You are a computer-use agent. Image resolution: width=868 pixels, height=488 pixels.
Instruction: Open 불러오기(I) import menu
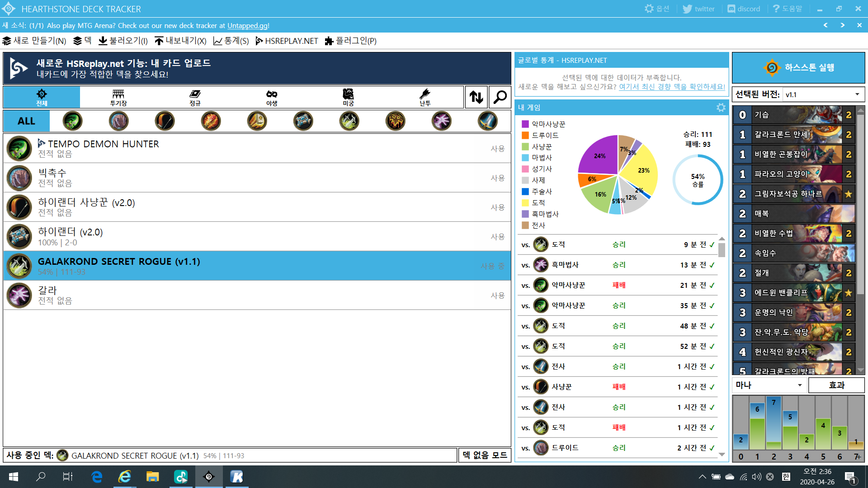click(x=123, y=41)
